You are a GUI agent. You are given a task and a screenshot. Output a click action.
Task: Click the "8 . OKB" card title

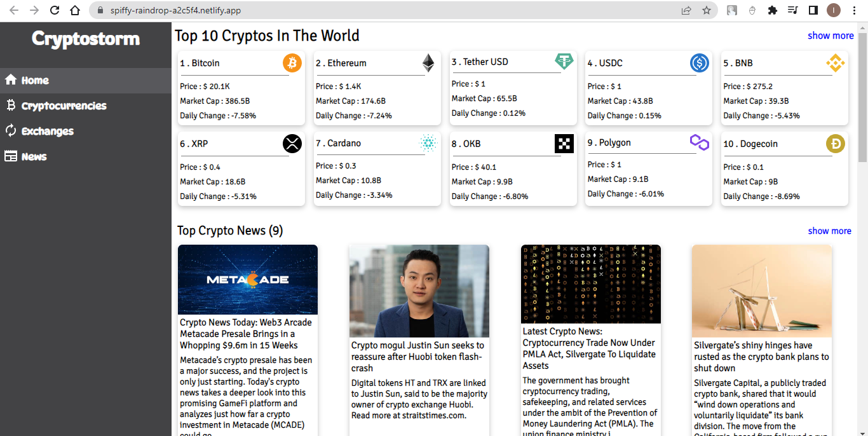click(x=466, y=144)
